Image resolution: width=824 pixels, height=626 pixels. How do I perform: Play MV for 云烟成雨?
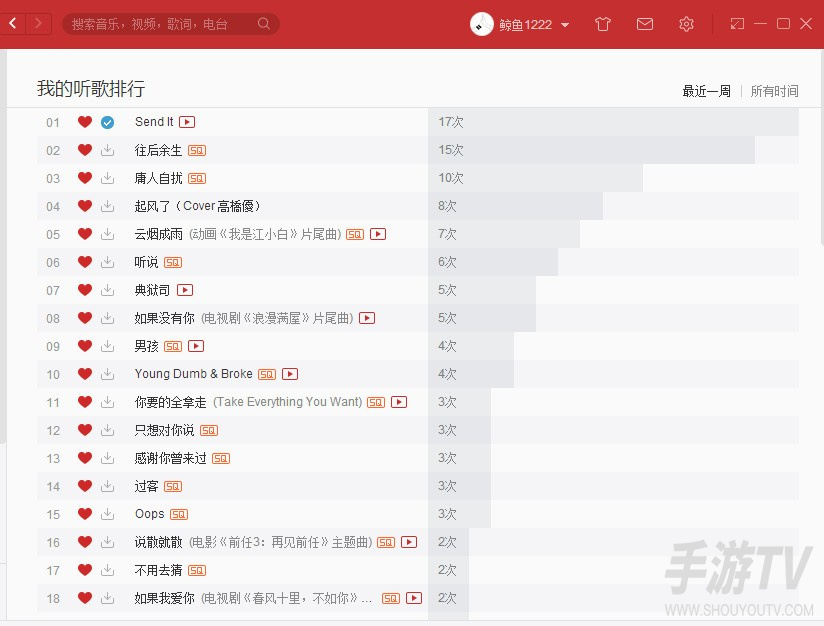(x=378, y=234)
